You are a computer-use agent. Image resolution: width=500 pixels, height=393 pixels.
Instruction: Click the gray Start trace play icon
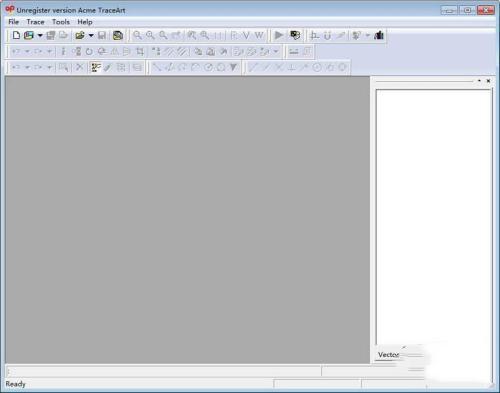tap(279, 35)
